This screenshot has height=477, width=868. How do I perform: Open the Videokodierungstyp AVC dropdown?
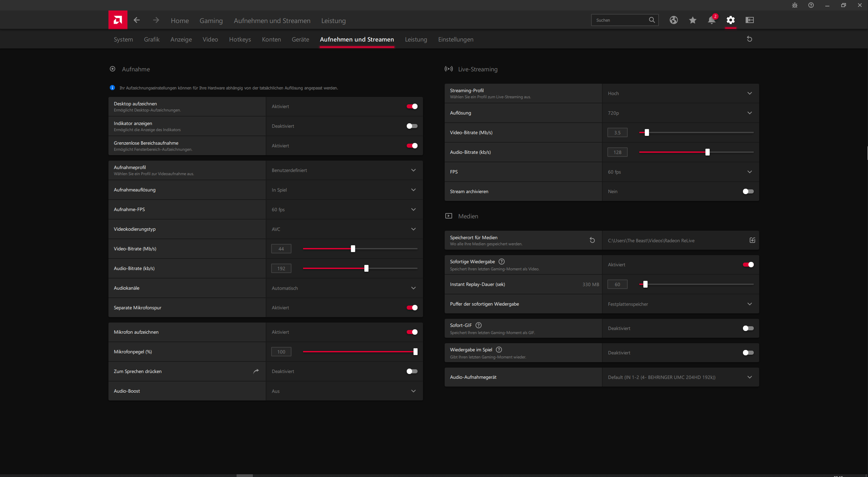(344, 229)
